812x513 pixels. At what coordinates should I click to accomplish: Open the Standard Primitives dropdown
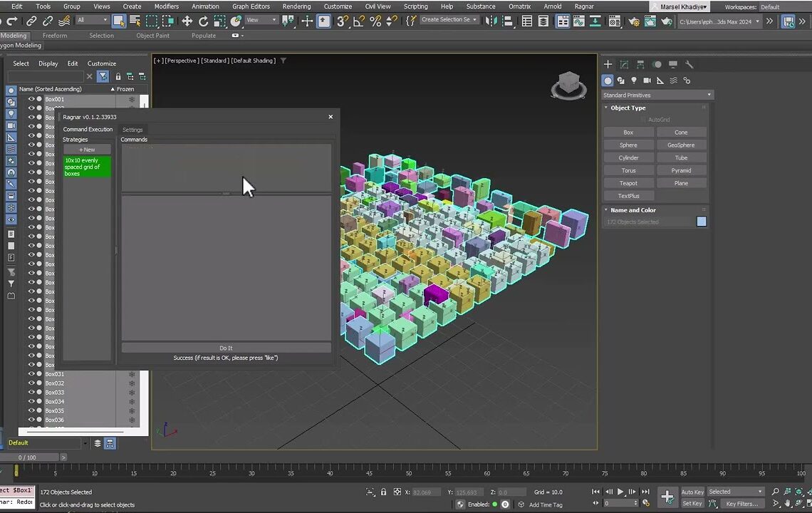(655, 95)
